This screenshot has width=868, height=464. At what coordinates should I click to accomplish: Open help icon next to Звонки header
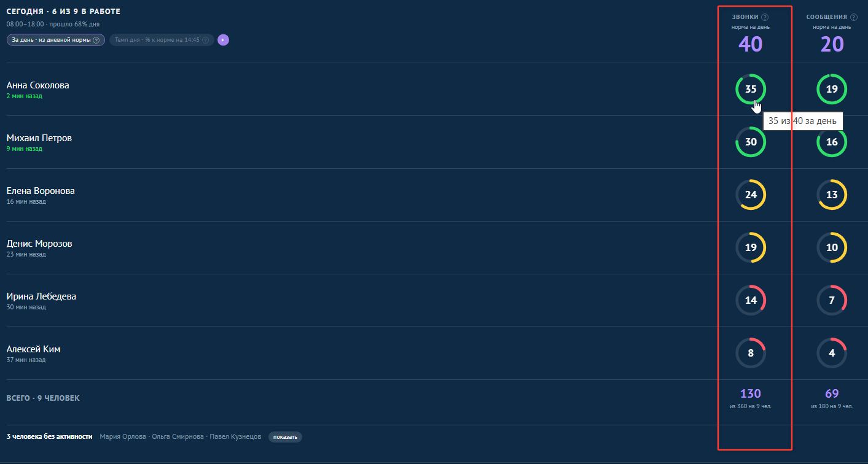click(765, 17)
